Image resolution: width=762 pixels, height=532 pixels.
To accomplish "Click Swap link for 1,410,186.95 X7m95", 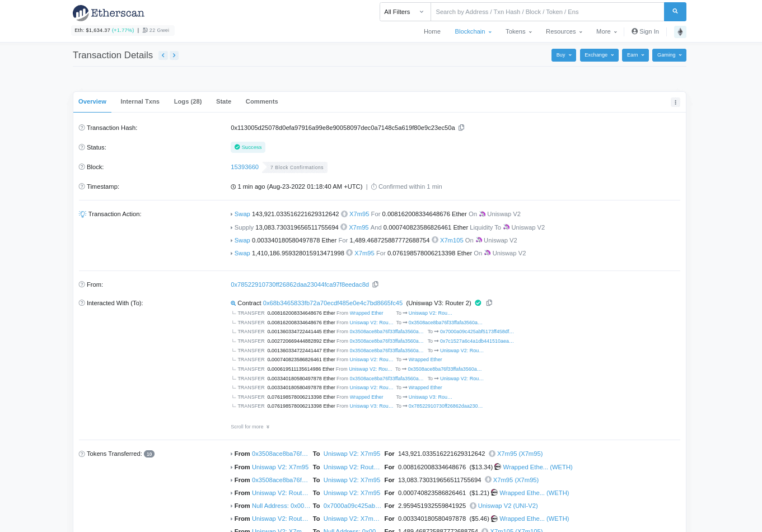I will pos(242,253).
